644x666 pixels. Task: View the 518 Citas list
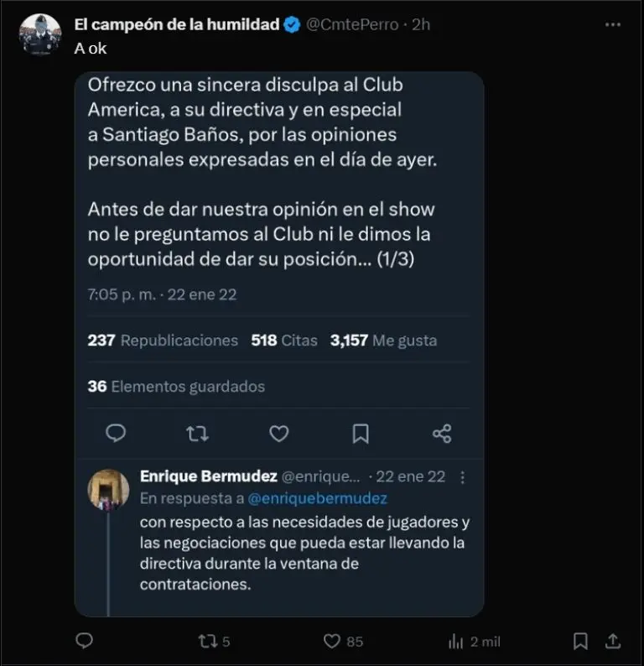pyautogui.click(x=284, y=341)
